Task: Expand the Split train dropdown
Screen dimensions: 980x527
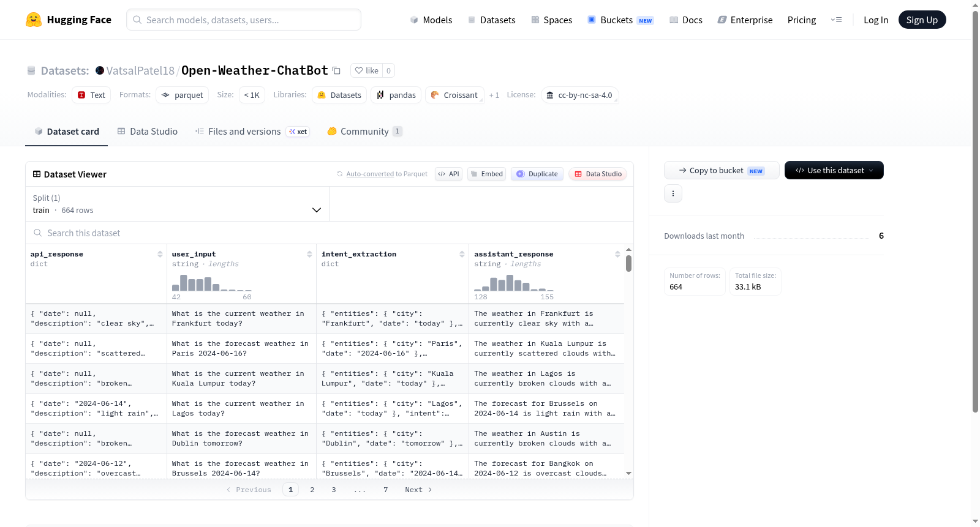Action: [177, 204]
